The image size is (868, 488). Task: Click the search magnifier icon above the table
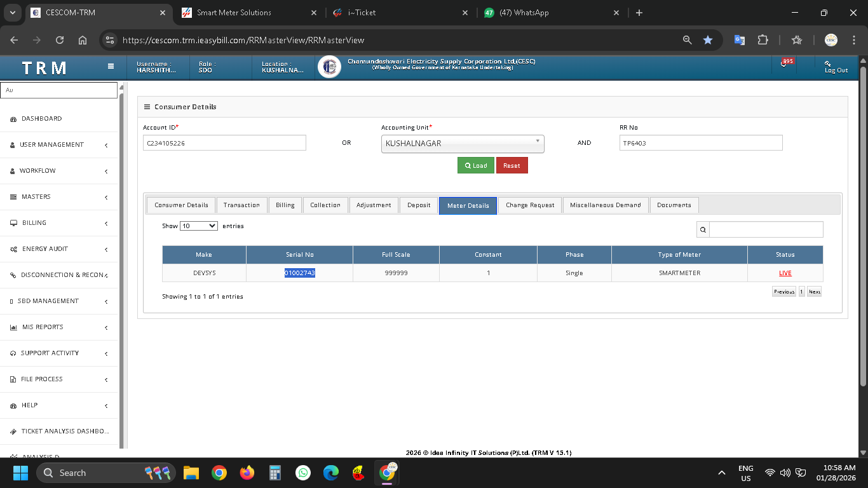point(703,229)
